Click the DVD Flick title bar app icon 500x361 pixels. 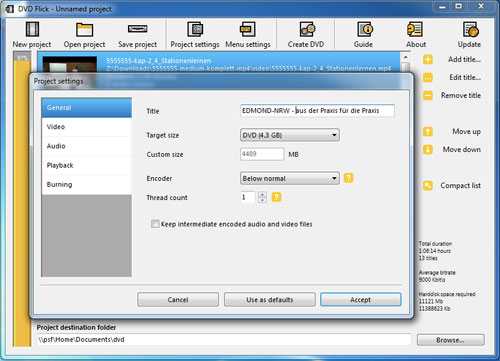point(10,9)
